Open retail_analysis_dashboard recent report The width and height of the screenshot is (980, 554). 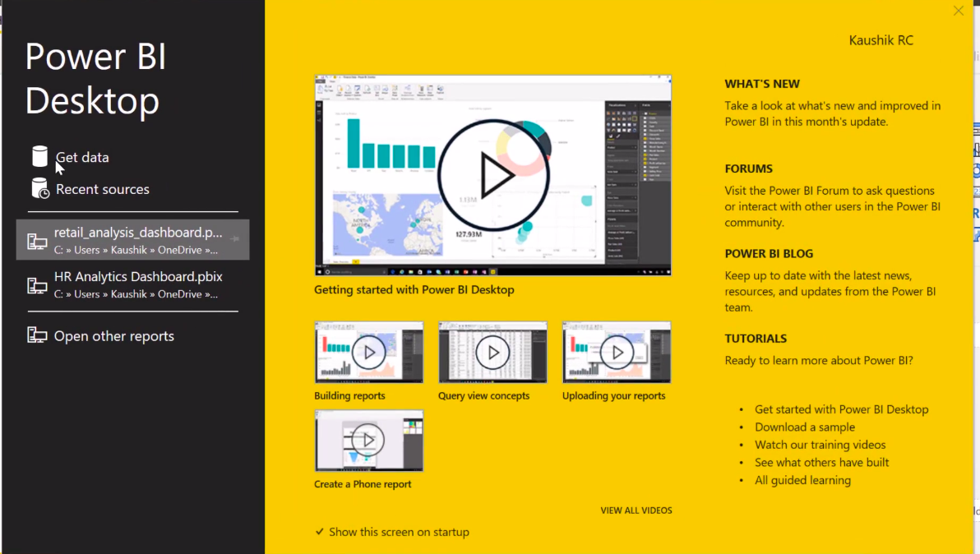132,240
